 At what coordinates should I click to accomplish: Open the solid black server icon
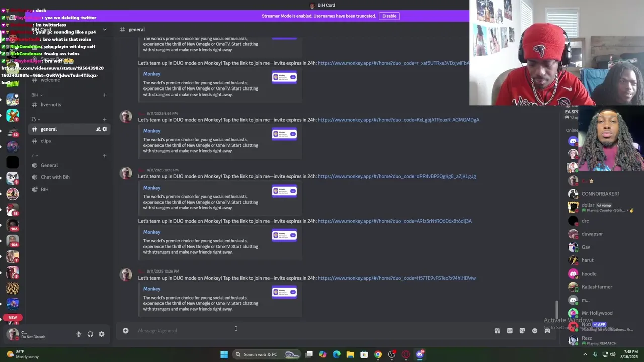(x=13, y=162)
